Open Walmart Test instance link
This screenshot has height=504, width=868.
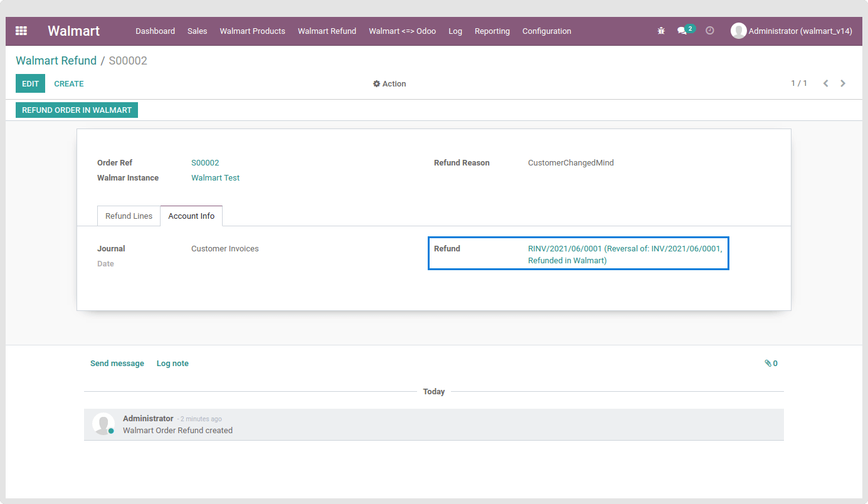[215, 177]
